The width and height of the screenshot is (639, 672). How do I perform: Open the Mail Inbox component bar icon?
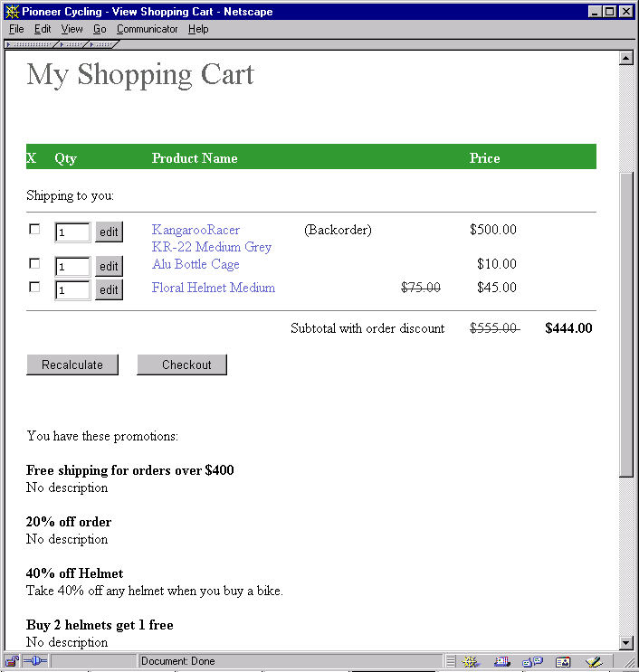(501, 662)
